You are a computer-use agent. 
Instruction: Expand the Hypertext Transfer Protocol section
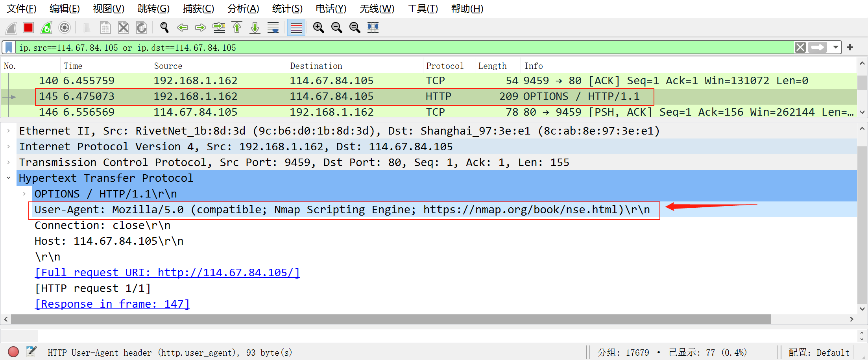point(9,178)
